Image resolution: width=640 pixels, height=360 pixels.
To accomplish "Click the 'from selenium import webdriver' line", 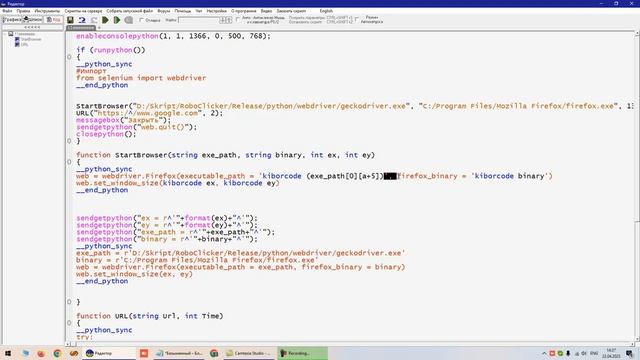I will [x=141, y=78].
